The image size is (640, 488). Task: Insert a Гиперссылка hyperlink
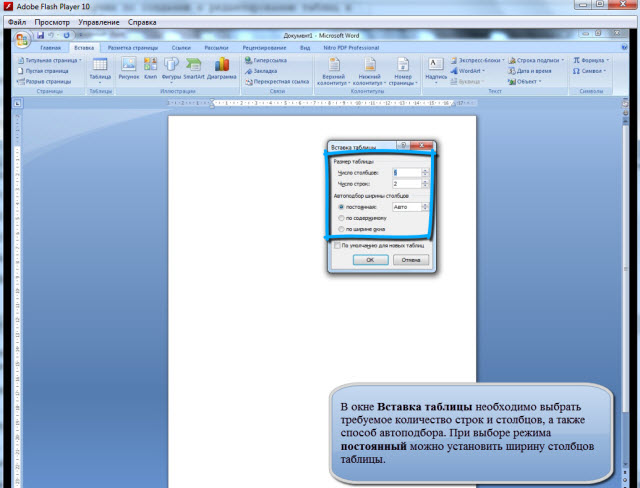click(266, 60)
